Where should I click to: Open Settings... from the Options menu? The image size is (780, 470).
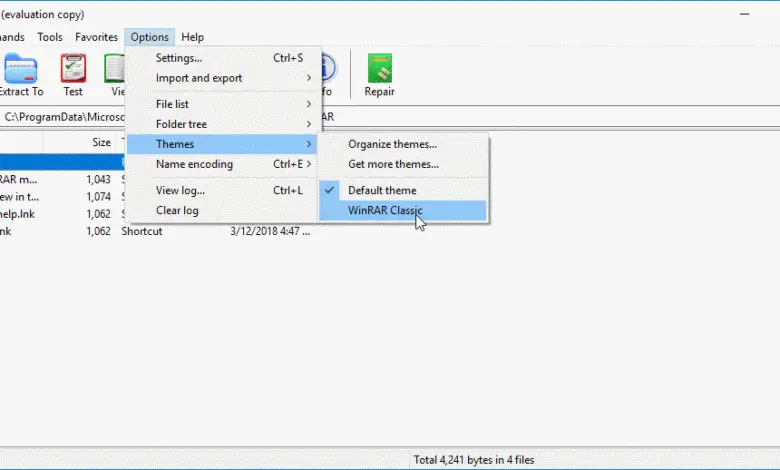point(221,58)
